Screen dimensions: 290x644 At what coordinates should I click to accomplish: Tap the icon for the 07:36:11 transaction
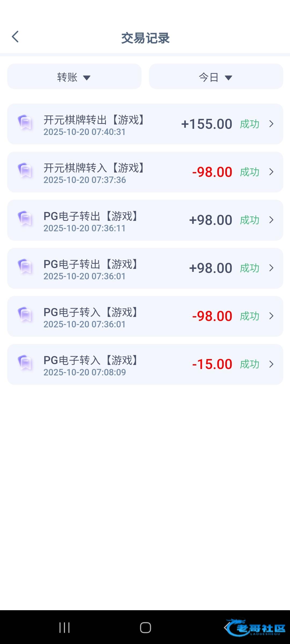coord(25,219)
